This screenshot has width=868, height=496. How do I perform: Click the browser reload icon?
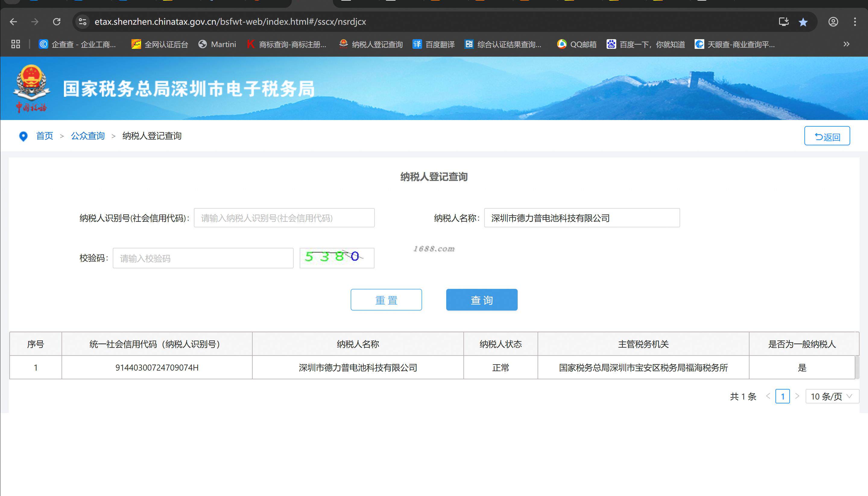(x=57, y=22)
